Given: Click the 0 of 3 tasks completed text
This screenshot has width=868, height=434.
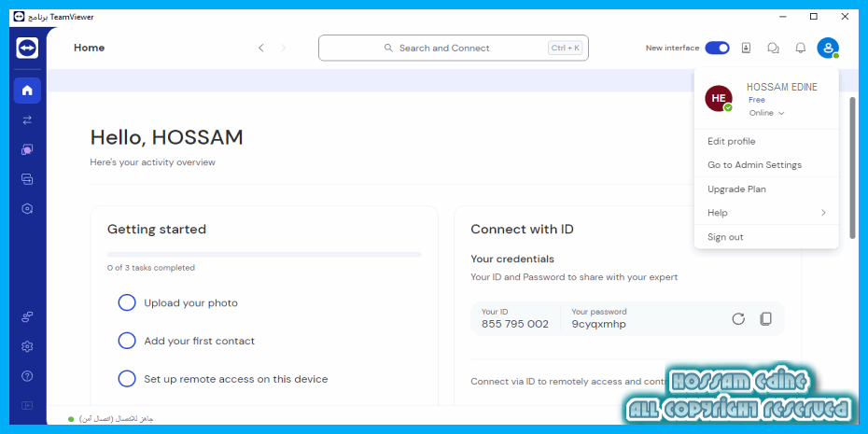Looking at the screenshot, I should [151, 268].
